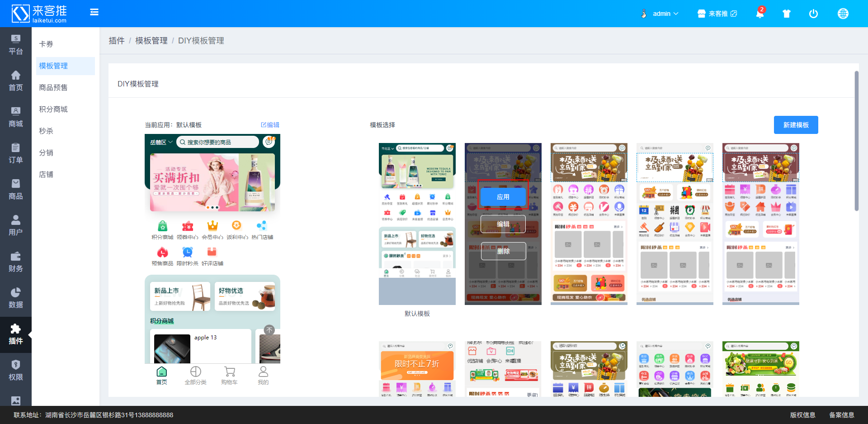
Task: Open the 来客推 store link
Action: 717,14
